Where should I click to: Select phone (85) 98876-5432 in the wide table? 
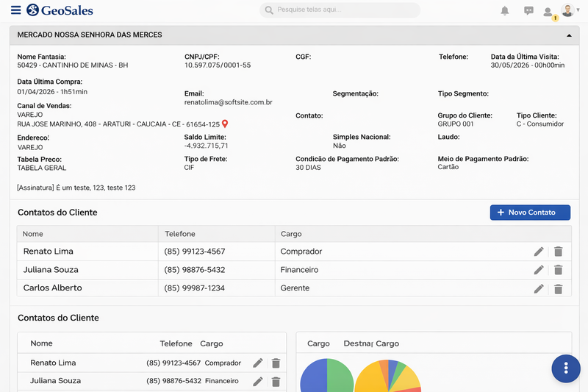tap(195, 270)
